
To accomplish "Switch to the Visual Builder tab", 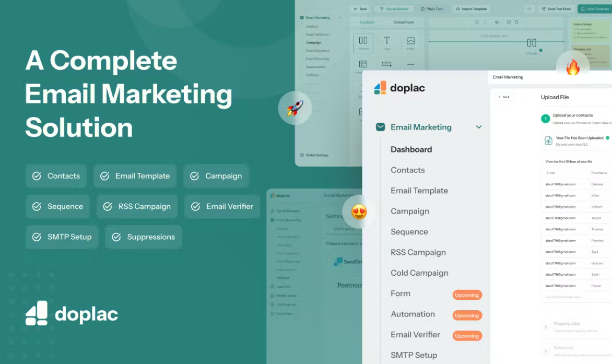I will 394,8.
